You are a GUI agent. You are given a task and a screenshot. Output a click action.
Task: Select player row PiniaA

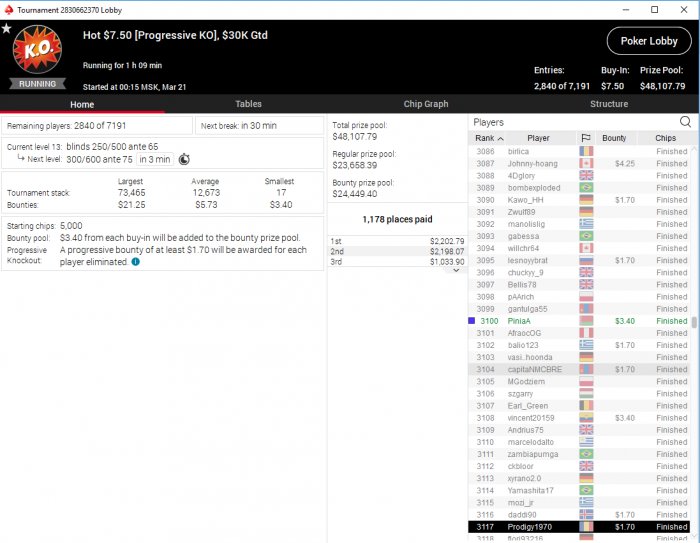[x=579, y=321]
